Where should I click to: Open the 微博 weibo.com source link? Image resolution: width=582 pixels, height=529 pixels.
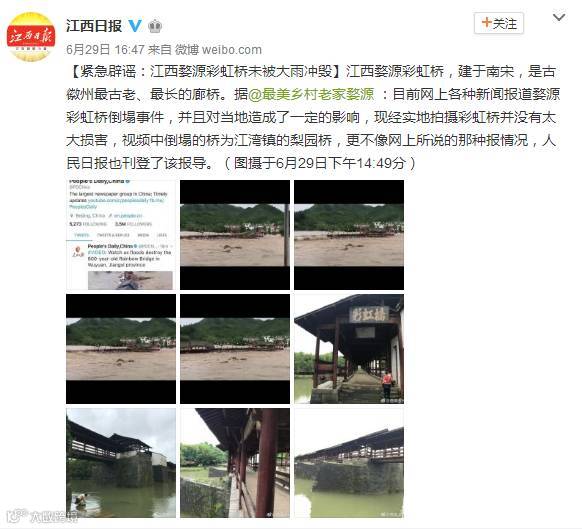(218, 49)
